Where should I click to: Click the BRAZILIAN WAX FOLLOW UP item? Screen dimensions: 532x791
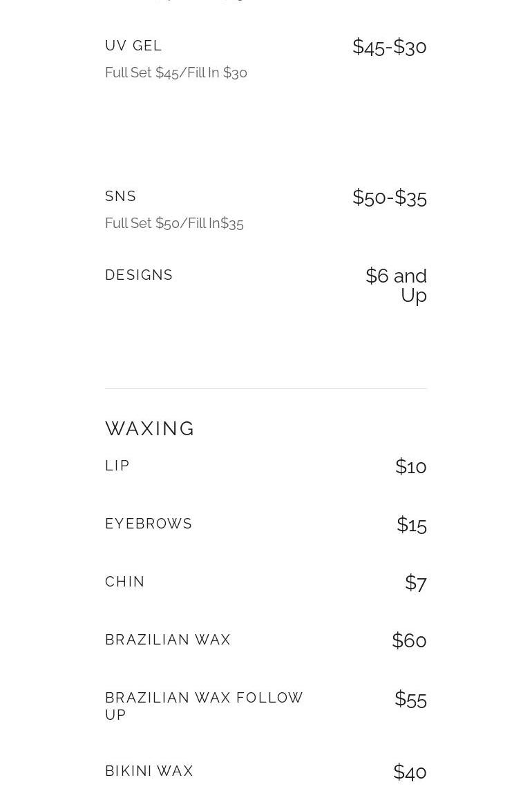204,706
